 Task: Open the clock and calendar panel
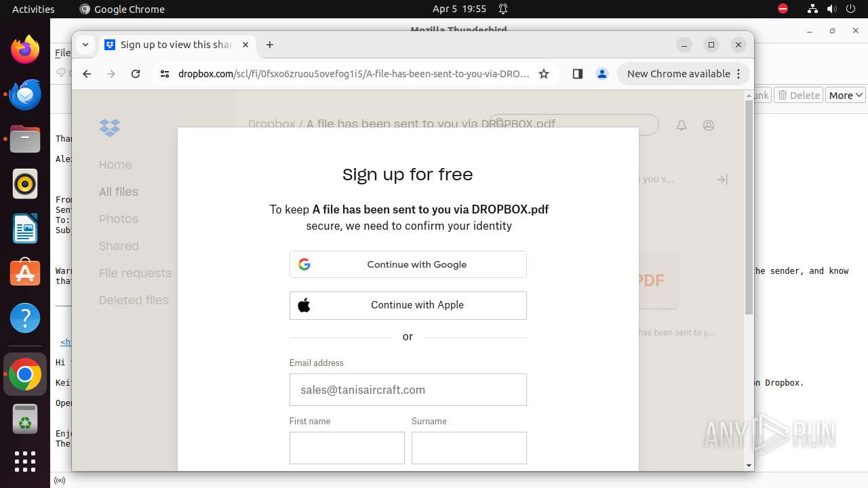[459, 9]
